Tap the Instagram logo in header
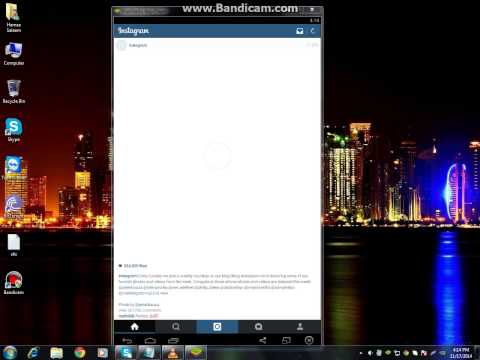 coord(133,31)
